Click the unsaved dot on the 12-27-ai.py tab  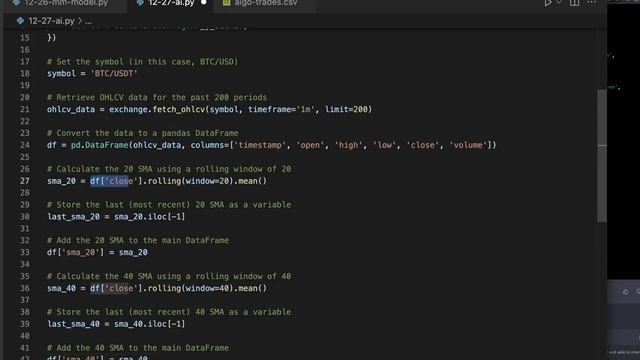click(204, 2)
